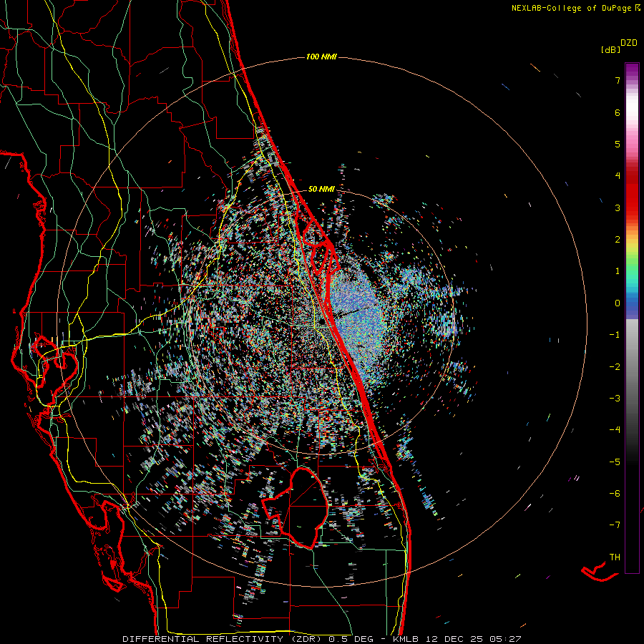644x644 pixels.
Task: Click the TH threshold label
Action: pos(615,557)
